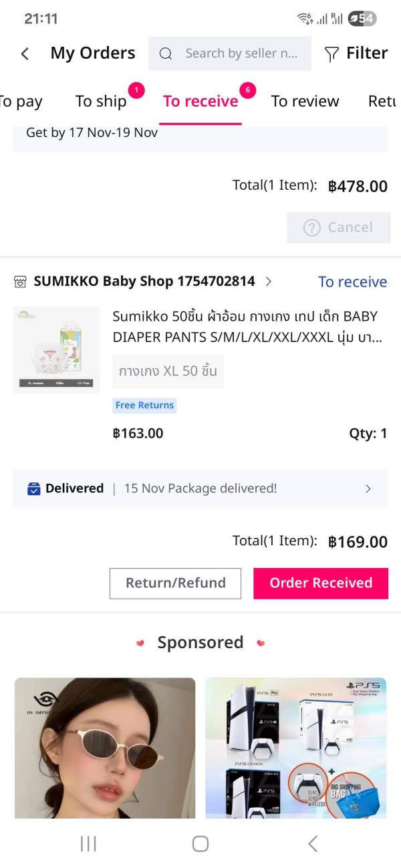This screenshot has width=401, height=868.
Task: Open the Filter funnel icon
Action: pos(331,54)
